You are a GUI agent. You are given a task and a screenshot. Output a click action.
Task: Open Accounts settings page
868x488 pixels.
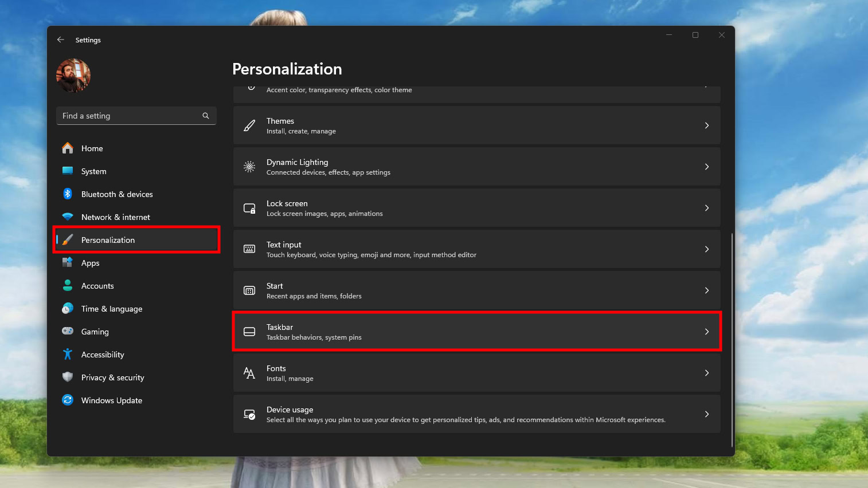pos(97,286)
